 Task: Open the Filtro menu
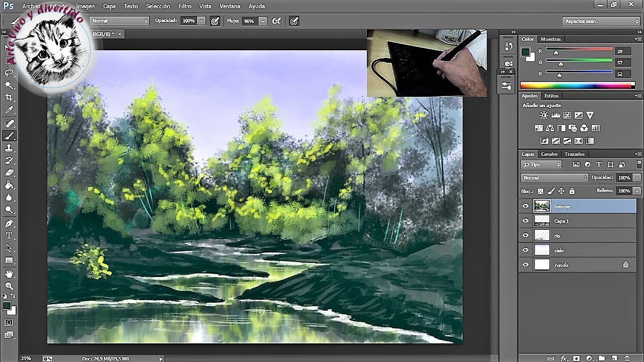(x=185, y=6)
